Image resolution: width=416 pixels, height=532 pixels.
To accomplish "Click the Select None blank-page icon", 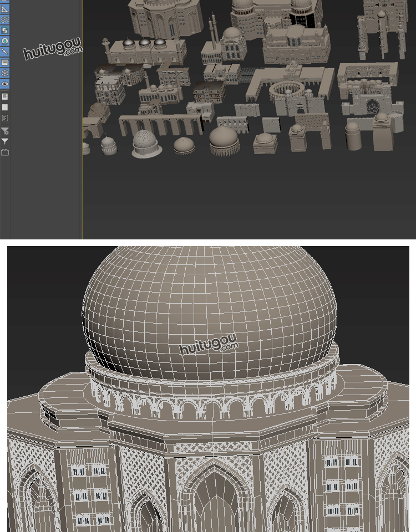I will point(4,108).
